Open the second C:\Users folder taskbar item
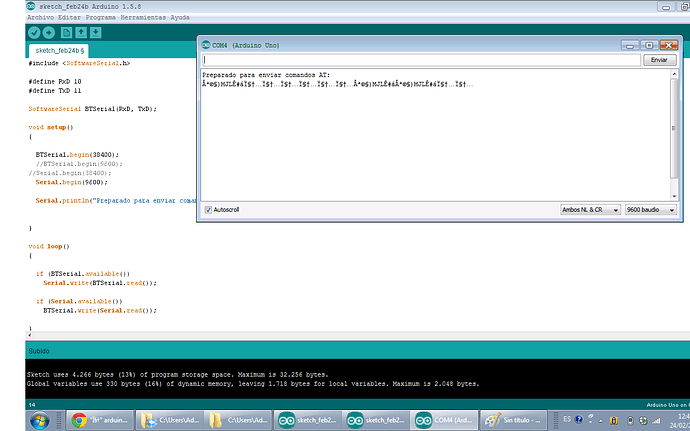This screenshot has width=690, height=431. point(237,420)
